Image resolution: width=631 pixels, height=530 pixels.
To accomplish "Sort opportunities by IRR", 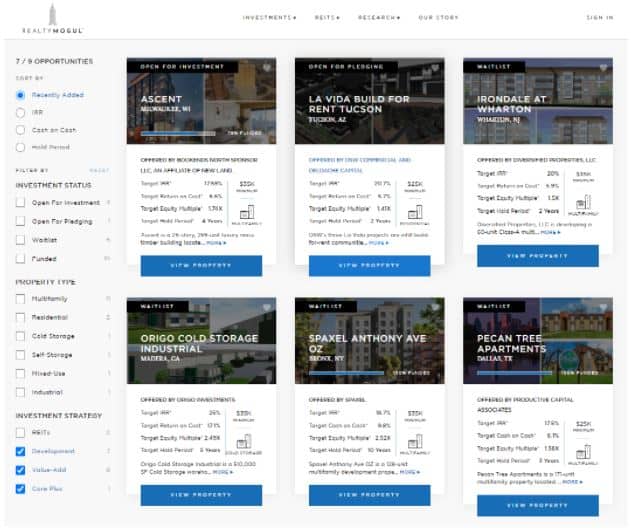I will [21, 113].
